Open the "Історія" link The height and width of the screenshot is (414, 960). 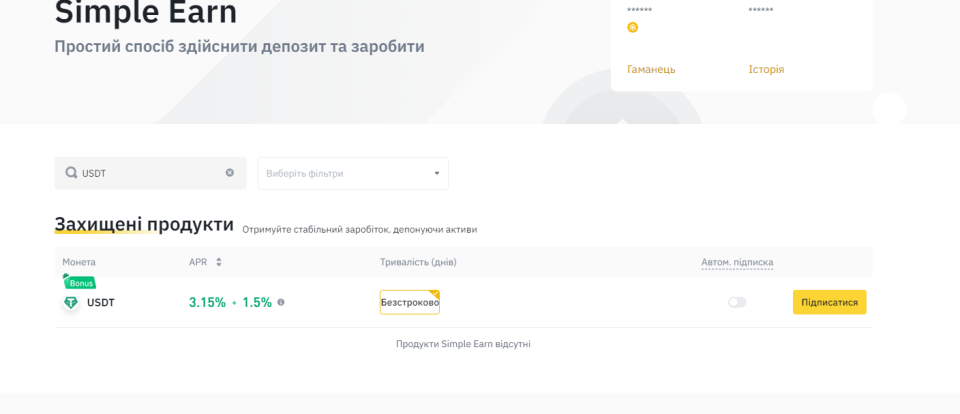766,70
